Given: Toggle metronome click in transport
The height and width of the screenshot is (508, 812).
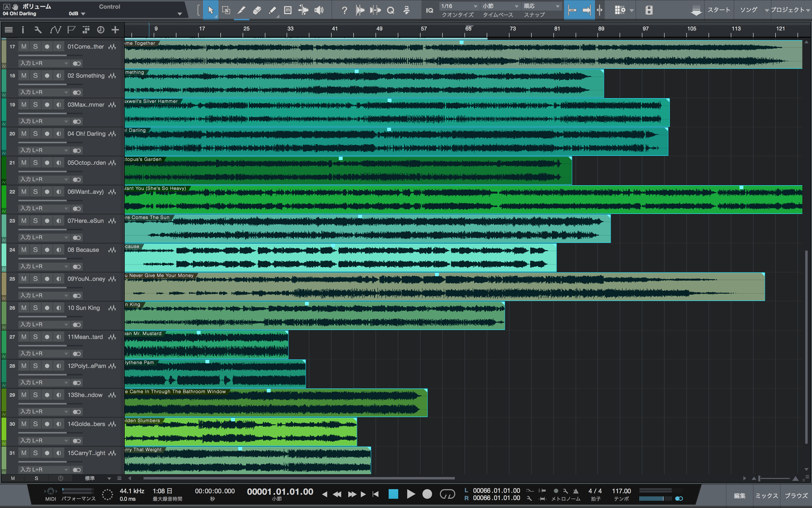Looking at the screenshot, I should 576,491.
